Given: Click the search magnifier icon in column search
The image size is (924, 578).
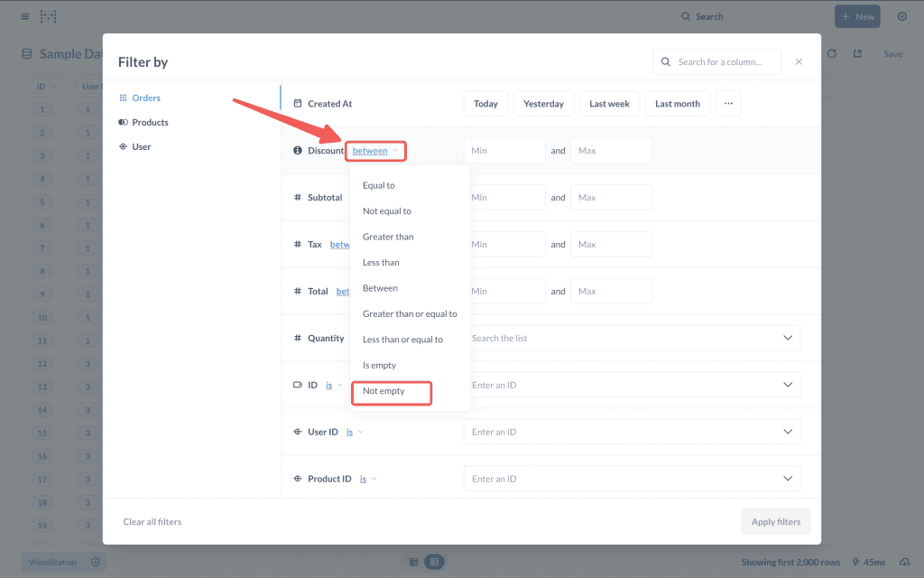Looking at the screenshot, I should [666, 62].
